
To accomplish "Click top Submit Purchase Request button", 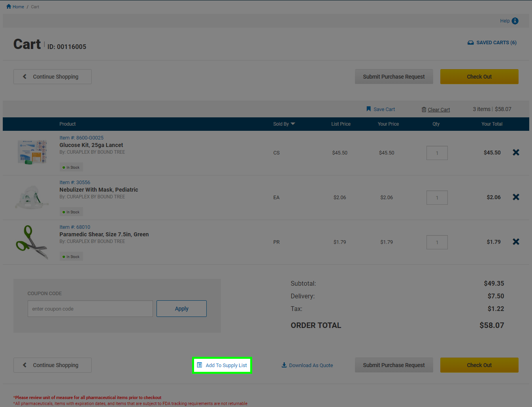I will pos(394,77).
